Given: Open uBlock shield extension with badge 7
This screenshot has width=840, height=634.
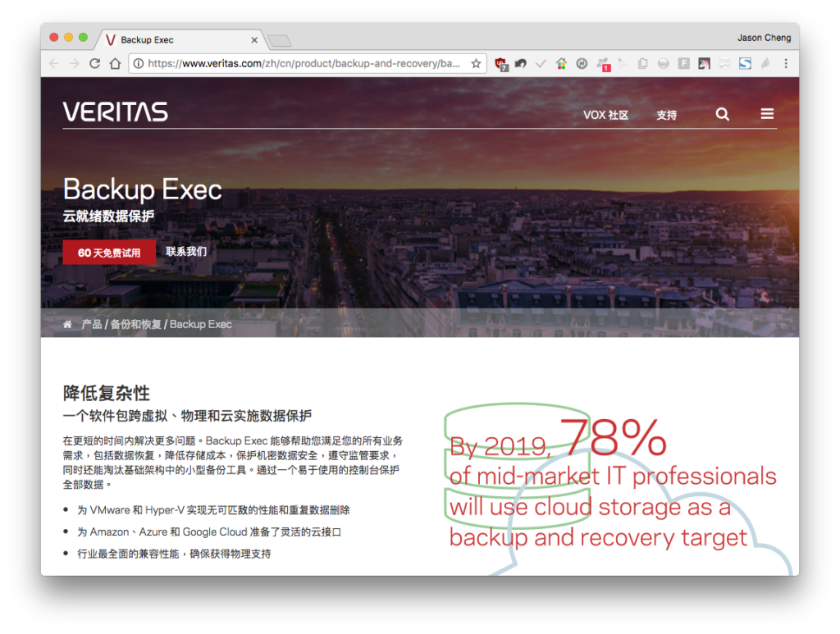Looking at the screenshot, I should 501,64.
